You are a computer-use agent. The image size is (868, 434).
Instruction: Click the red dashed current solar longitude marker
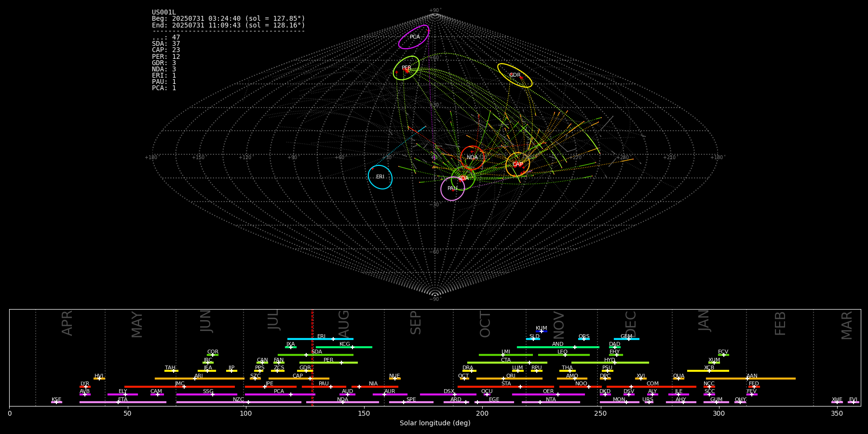[312, 357]
